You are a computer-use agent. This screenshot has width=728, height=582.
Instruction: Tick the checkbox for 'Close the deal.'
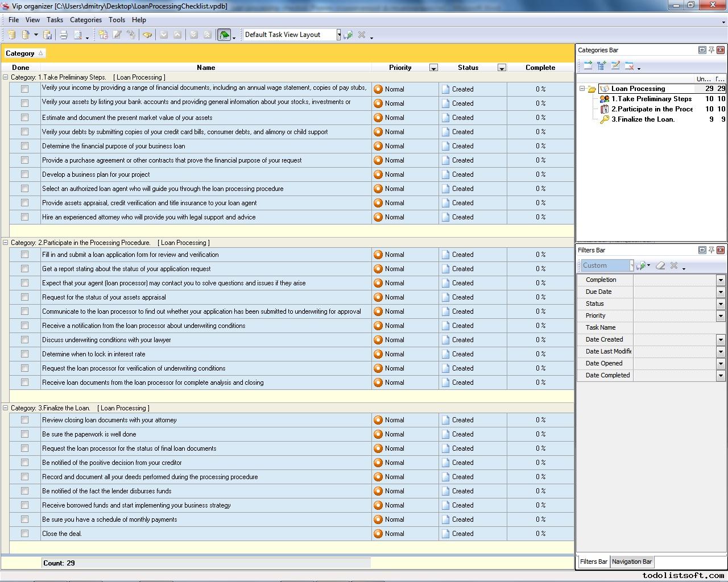[24, 534]
